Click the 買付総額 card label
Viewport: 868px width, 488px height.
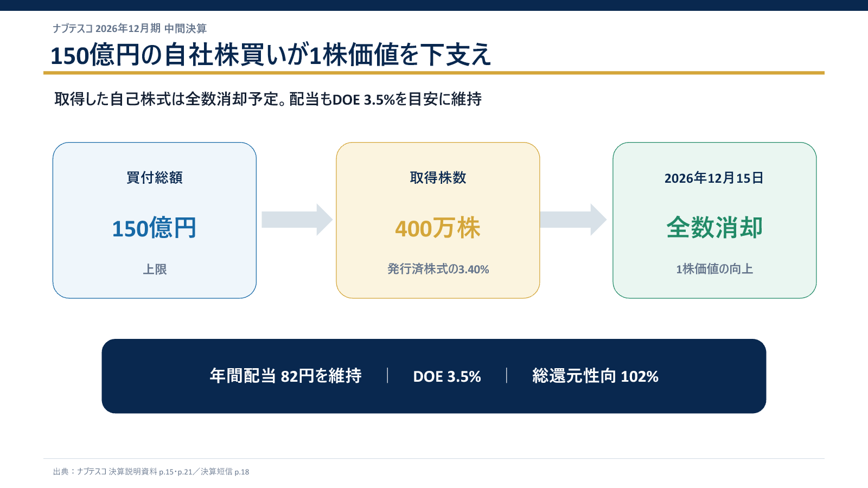(155, 178)
